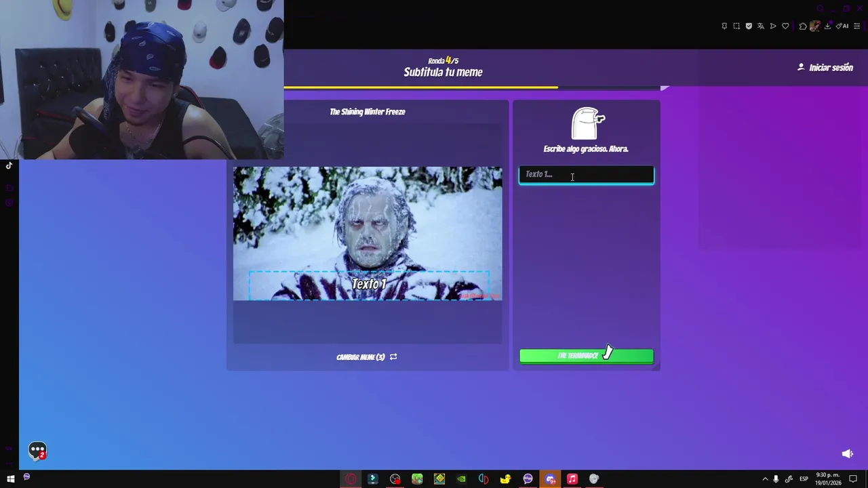
Task: Open the clock and date flyout
Action: [x=828, y=479]
